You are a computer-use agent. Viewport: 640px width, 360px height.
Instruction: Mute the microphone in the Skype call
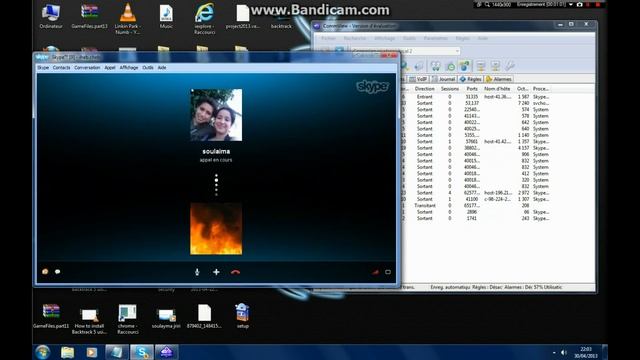[197, 272]
